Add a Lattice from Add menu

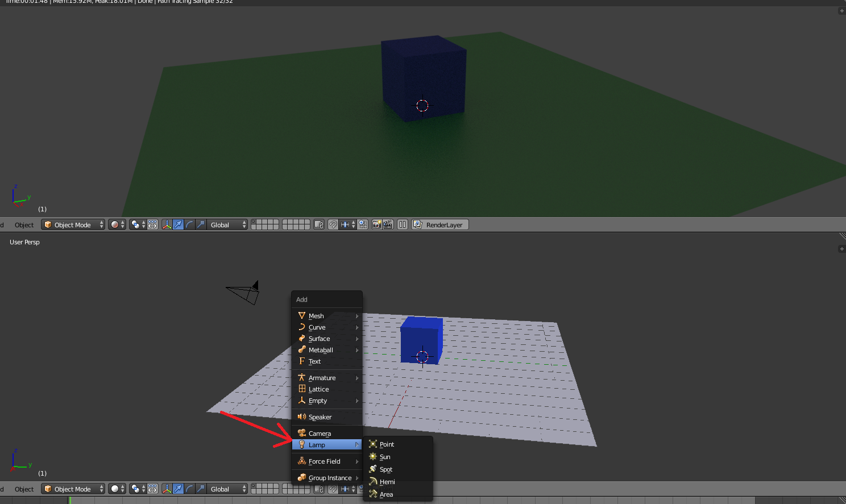click(x=327, y=389)
